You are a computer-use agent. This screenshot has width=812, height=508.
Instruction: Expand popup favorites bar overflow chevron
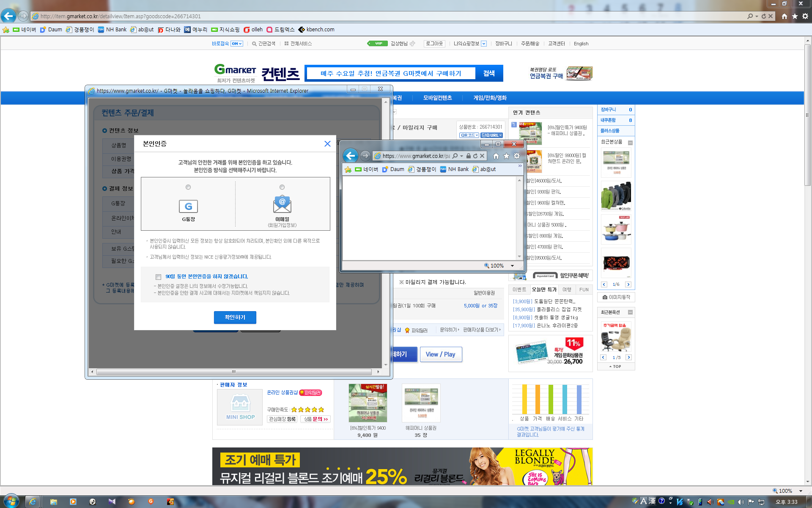[x=520, y=166]
